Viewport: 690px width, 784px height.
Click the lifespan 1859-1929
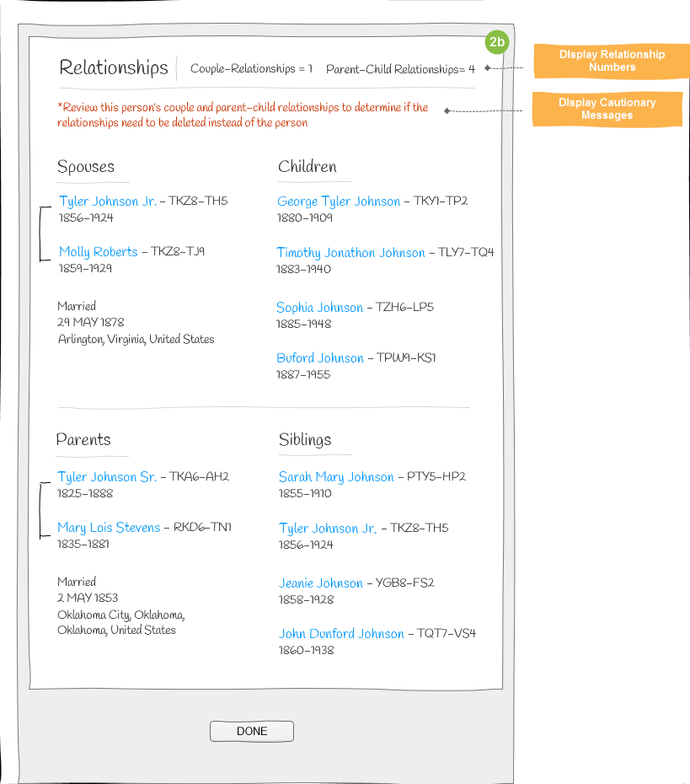click(85, 268)
